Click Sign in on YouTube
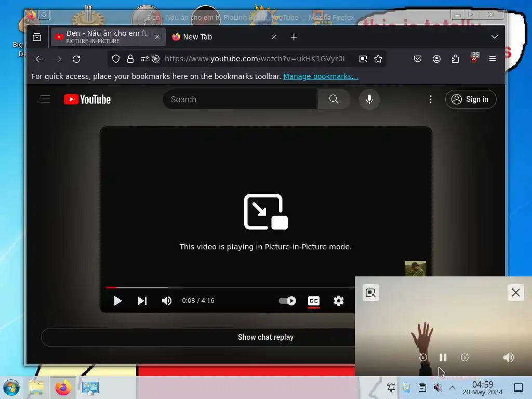532x399 pixels. tap(471, 99)
